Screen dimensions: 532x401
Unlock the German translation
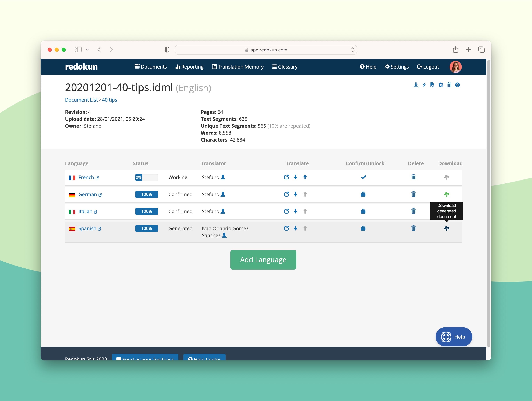(363, 194)
